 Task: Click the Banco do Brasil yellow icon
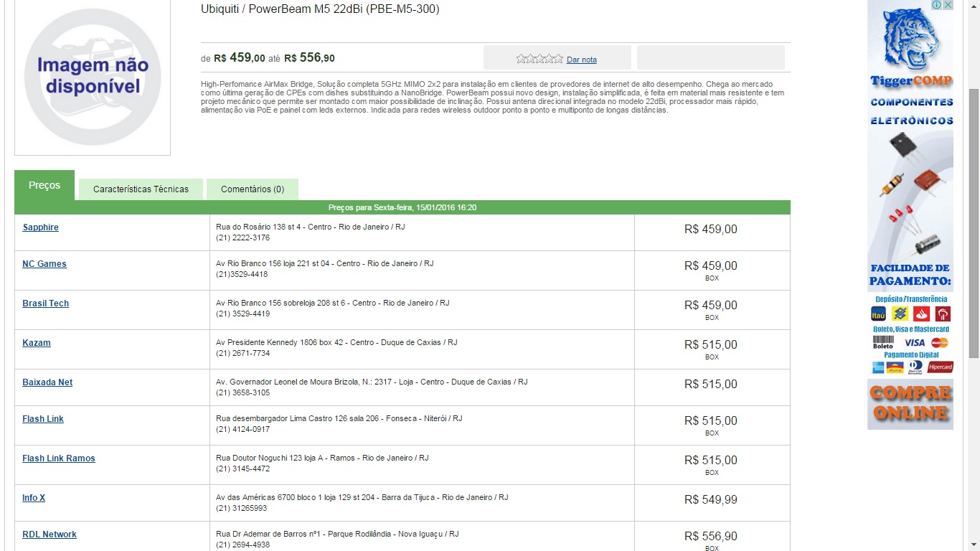(900, 314)
